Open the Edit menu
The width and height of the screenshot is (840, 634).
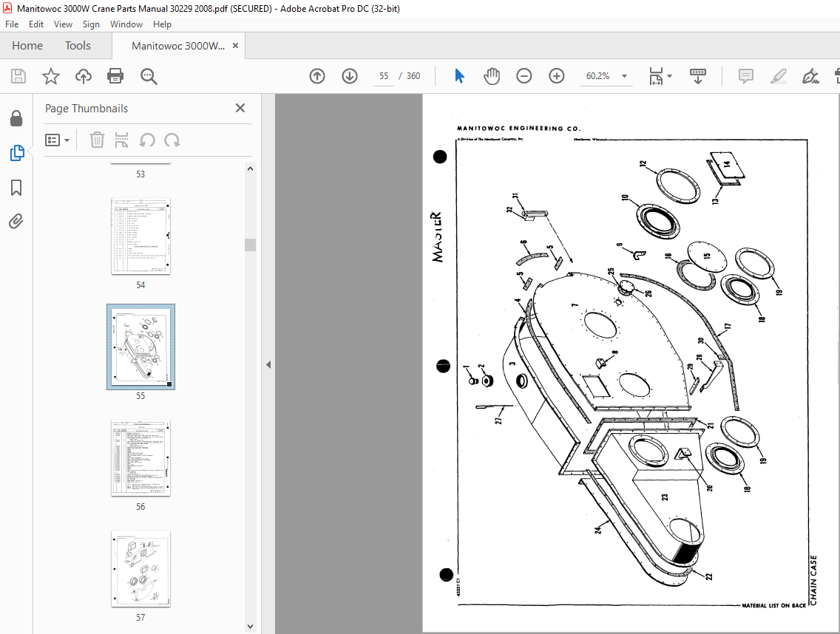36,24
